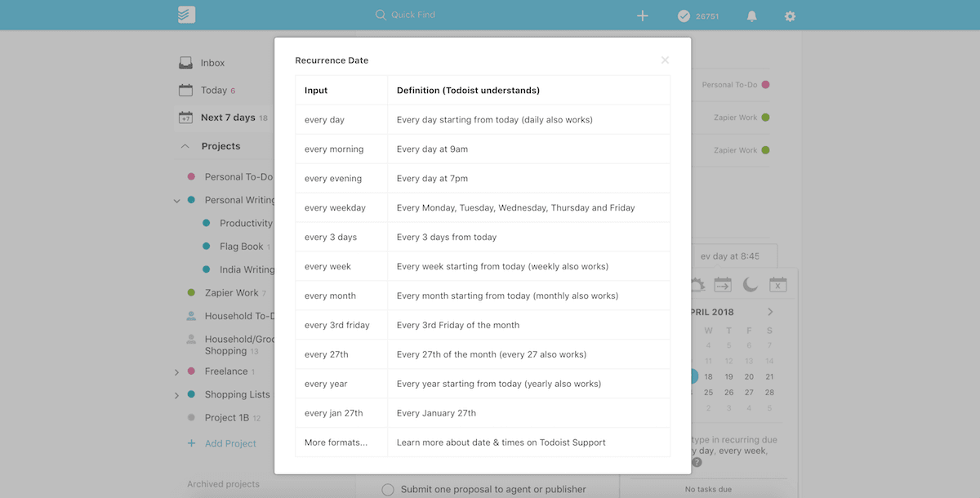
Task: Select 'Next week' calendar-arrow scheduler icon
Action: click(723, 284)
